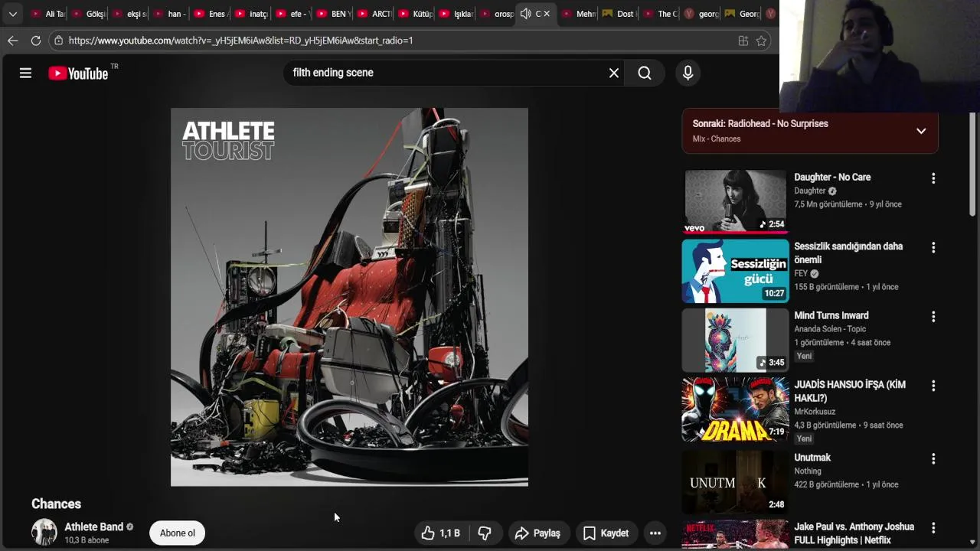The image size is (980, 551).
Task: Switch to the 'ekşi s' tab
Action: coord(129,14)
